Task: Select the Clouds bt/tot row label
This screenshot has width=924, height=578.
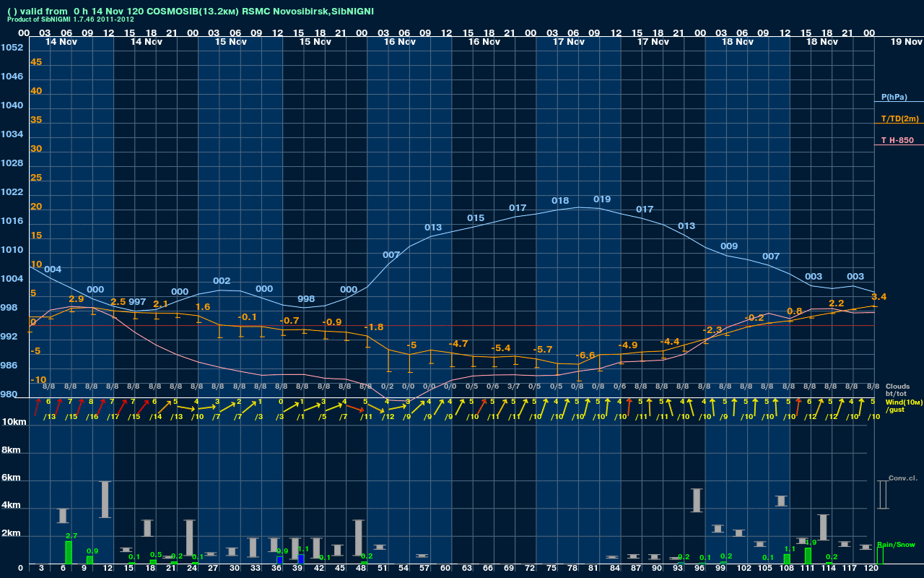Action: point(897,389)
